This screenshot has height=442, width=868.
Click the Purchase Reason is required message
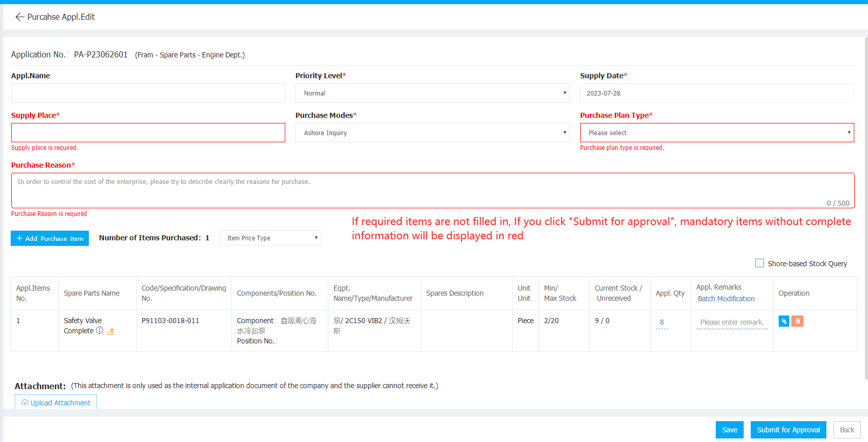(x=49, y=214)
